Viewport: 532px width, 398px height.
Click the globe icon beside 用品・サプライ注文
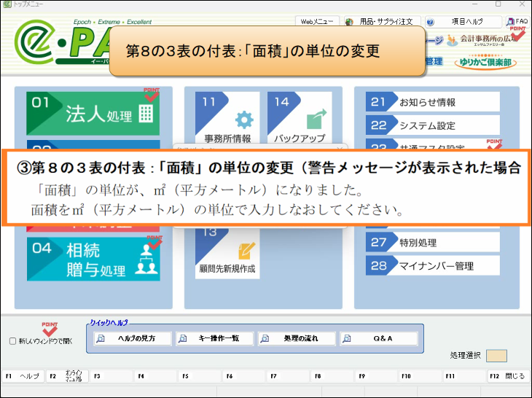point(350,22)
